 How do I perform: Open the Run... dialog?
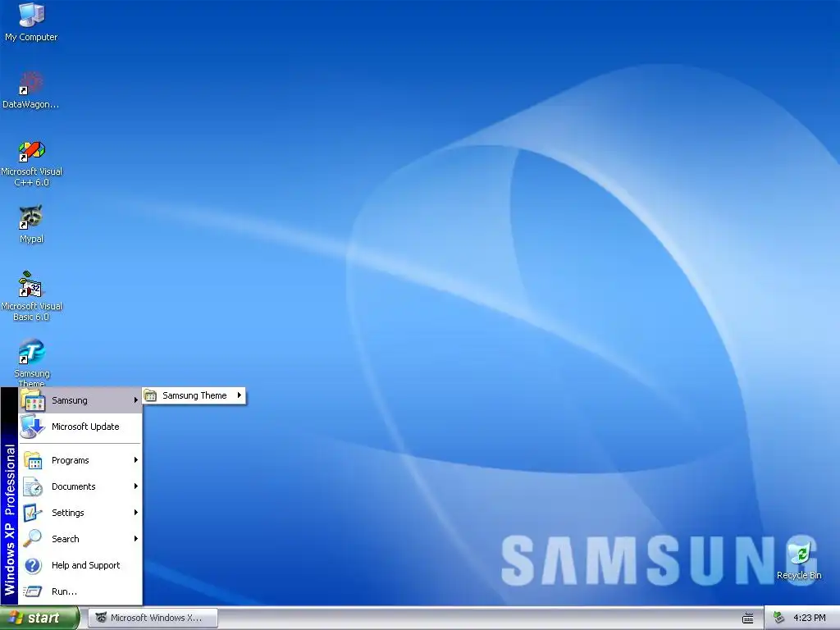point(80,591)
